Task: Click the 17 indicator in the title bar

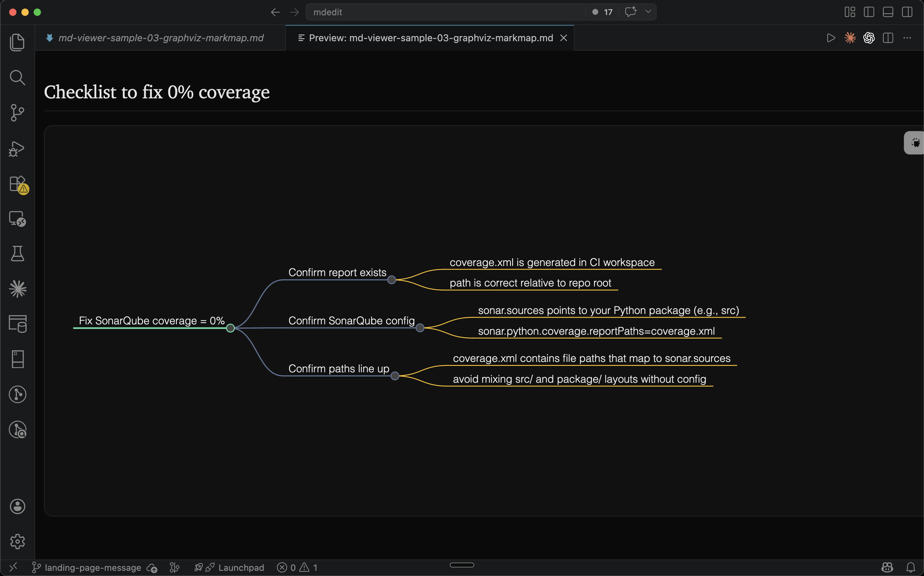Action: tap(603, 12)
